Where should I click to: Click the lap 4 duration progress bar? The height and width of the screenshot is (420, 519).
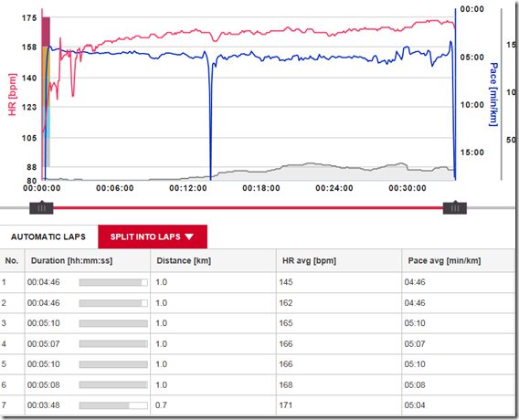(113, 344)
